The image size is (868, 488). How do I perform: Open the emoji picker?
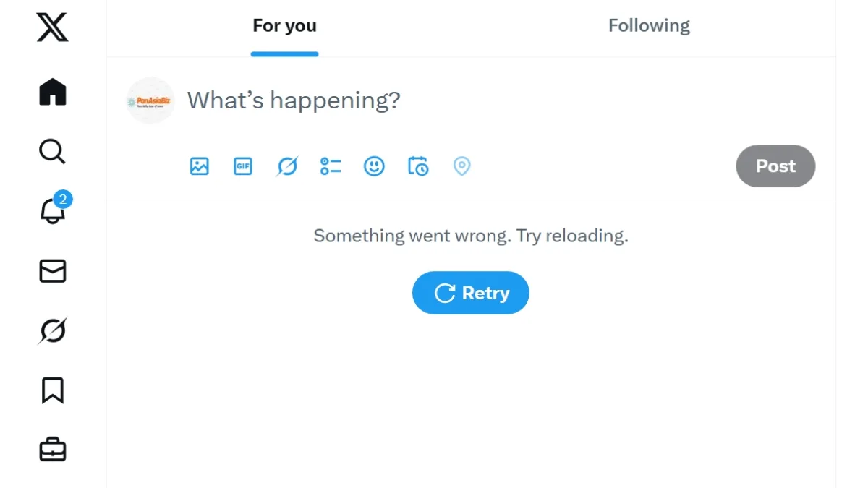(x=374, y=166)
